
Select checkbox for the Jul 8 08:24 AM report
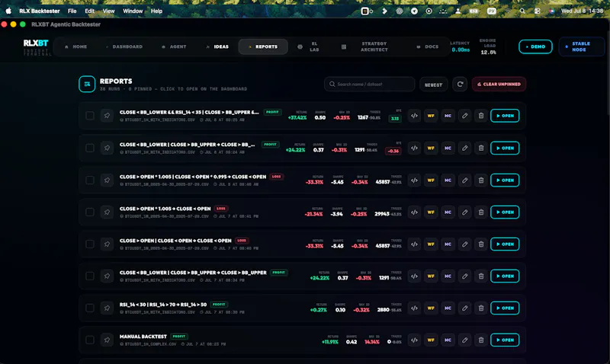click(x=89, y=148)
